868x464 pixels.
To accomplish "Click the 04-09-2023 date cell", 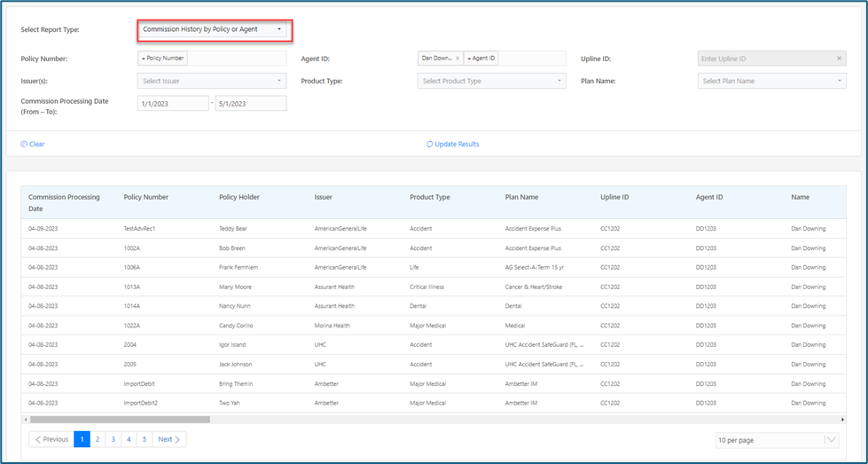I will coord(43,229).
